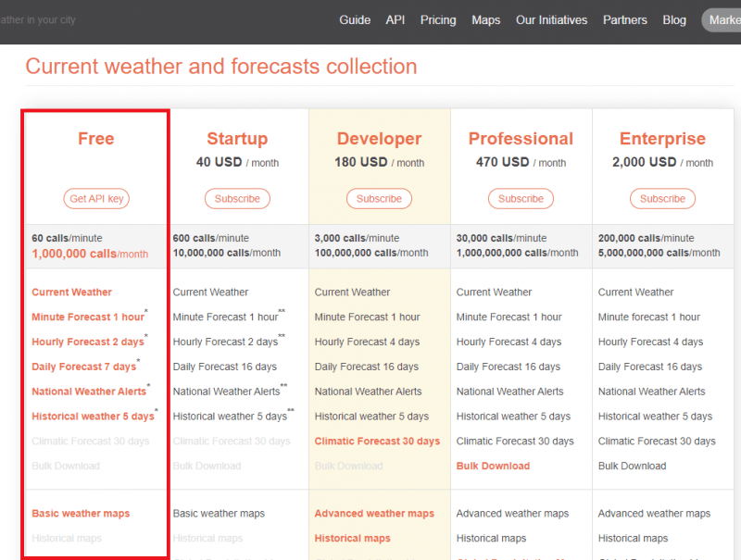Subscribe to the Developer plan

click(x=379, y=199)
